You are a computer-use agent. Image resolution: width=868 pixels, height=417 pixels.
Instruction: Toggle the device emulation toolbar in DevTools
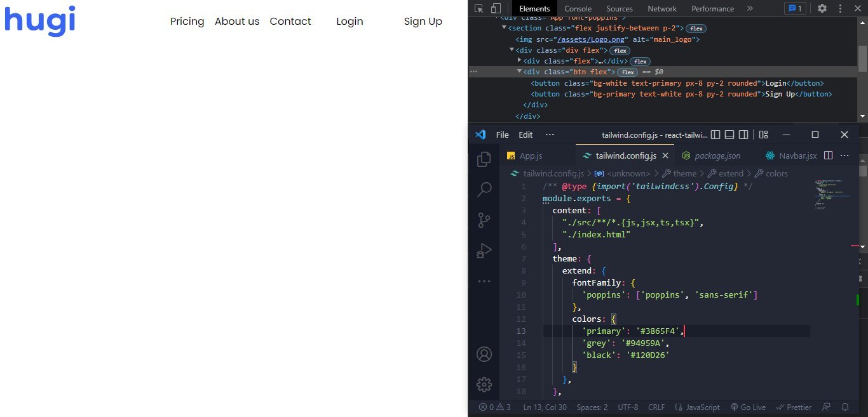pyautogui.click(x=495, y=8)
